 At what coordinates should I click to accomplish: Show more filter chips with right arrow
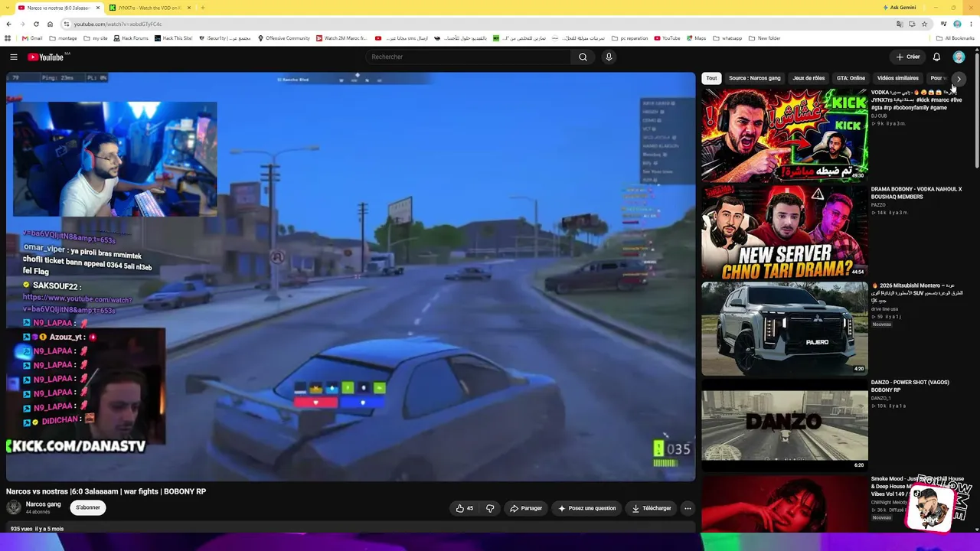tap(959, 79)
